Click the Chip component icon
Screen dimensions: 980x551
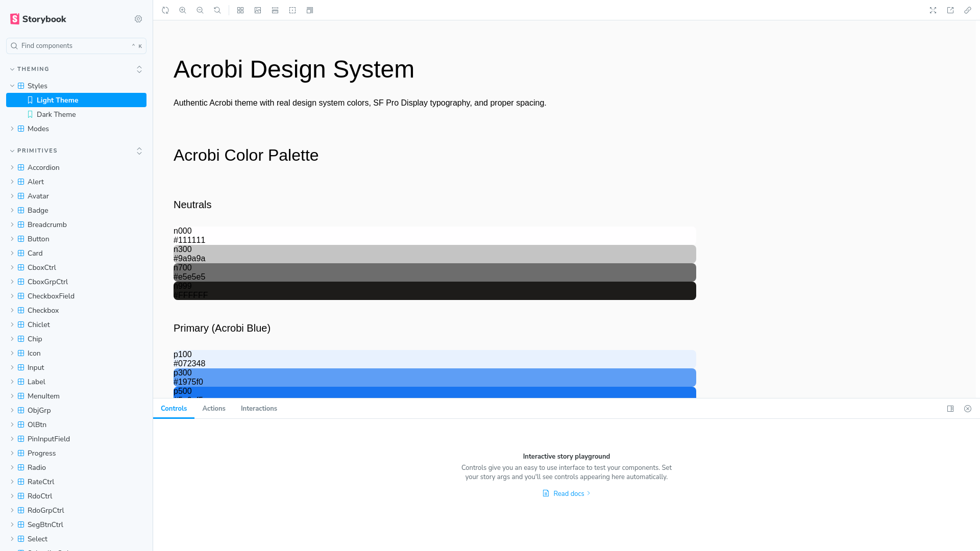21,339
